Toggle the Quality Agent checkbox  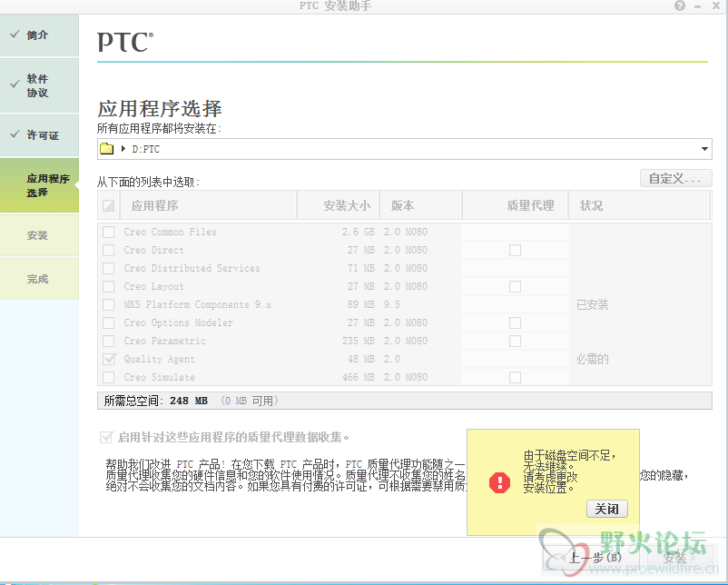109,359
